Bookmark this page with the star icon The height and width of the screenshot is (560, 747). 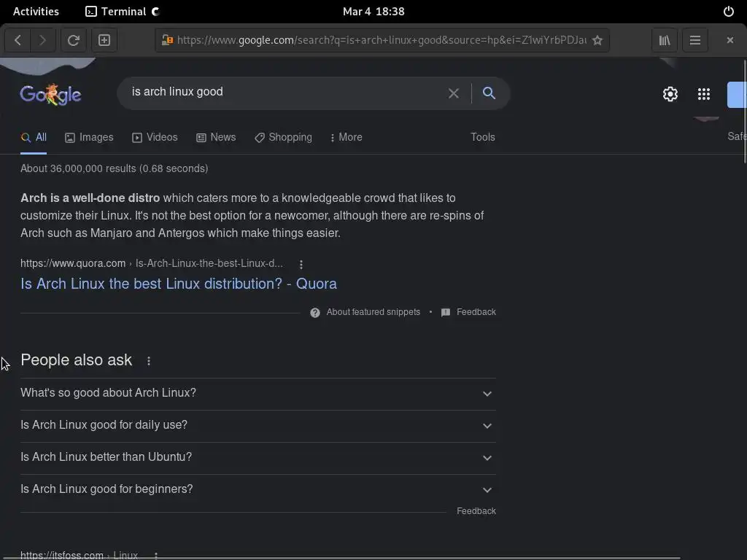(x=597, y=41)
